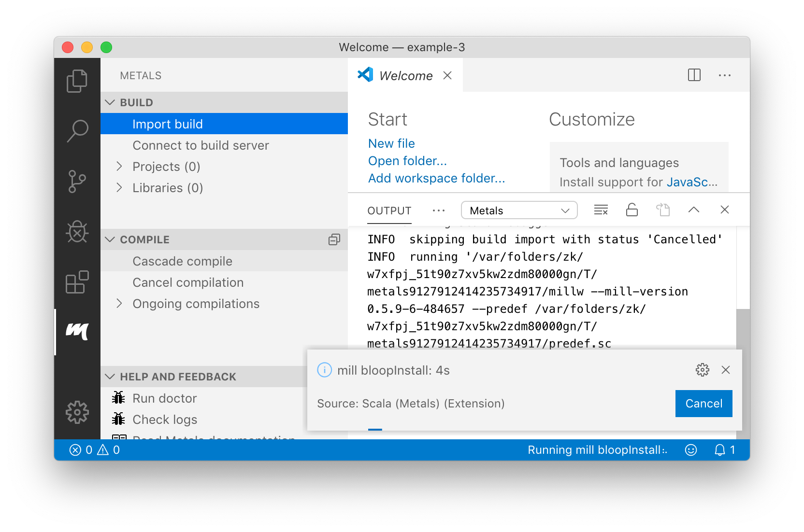Open the panel ellipsis next to OUTPUT
Screen dimensions: 804x532
pyautogui.click(x=439, y=210)
